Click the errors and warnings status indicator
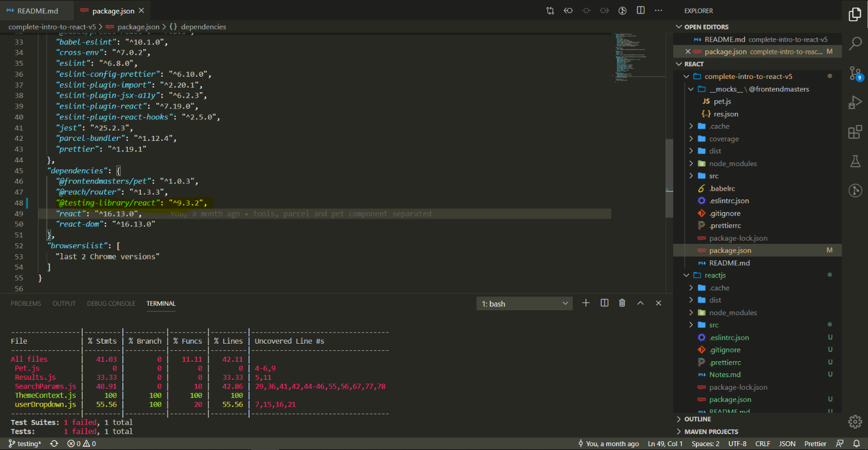868x450 pixels. 81,444
